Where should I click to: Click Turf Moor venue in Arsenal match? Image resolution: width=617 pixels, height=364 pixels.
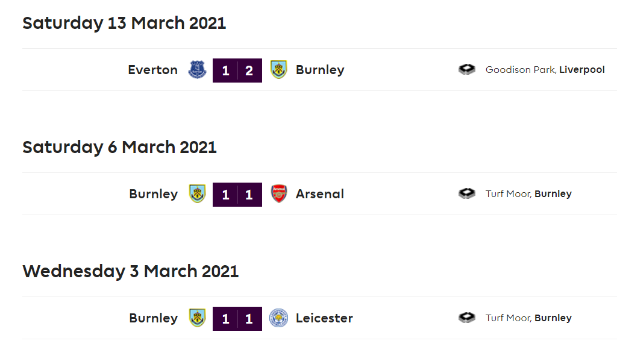point(528,193)
